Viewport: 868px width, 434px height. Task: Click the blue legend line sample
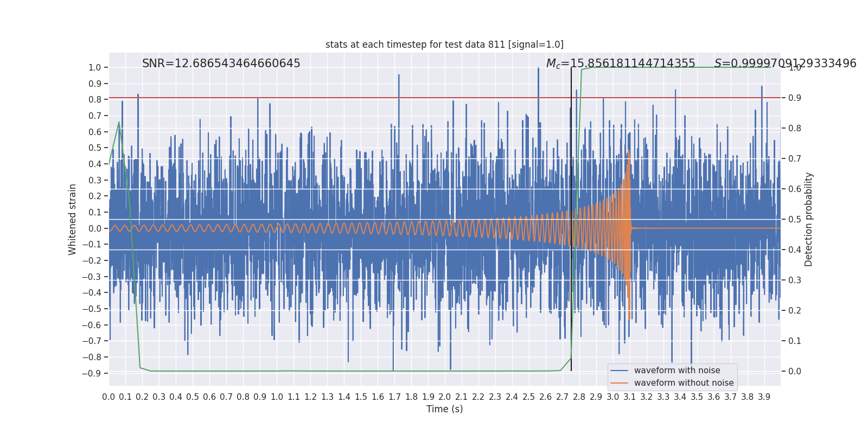pyautogui.click(x=620, y=371)
